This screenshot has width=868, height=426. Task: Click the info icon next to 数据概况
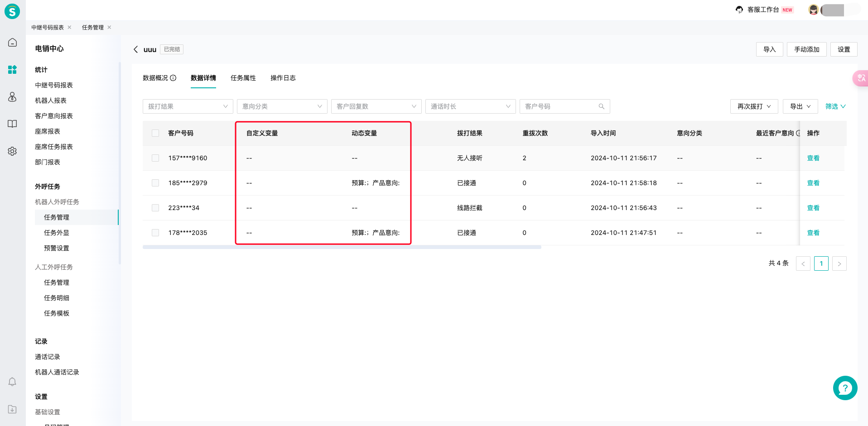point(173,78)
